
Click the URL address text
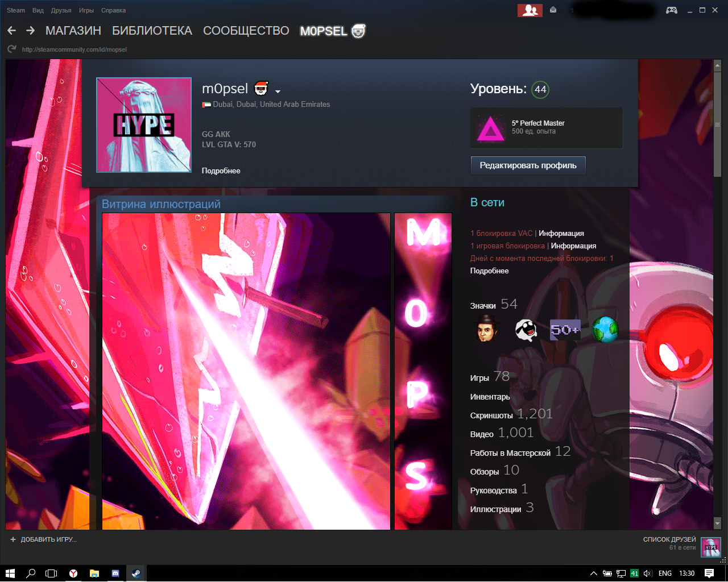[x=75, y=49]
